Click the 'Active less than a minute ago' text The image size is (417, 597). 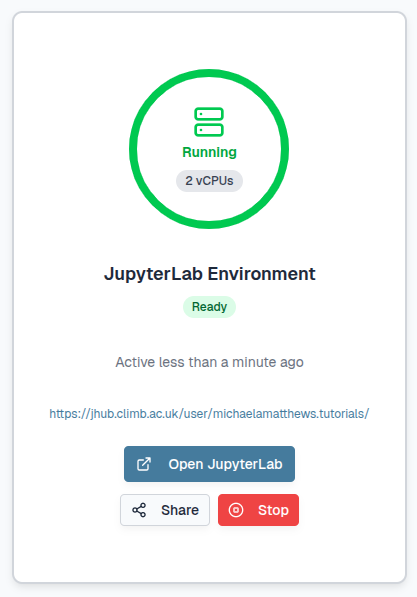tap(209, 362)
